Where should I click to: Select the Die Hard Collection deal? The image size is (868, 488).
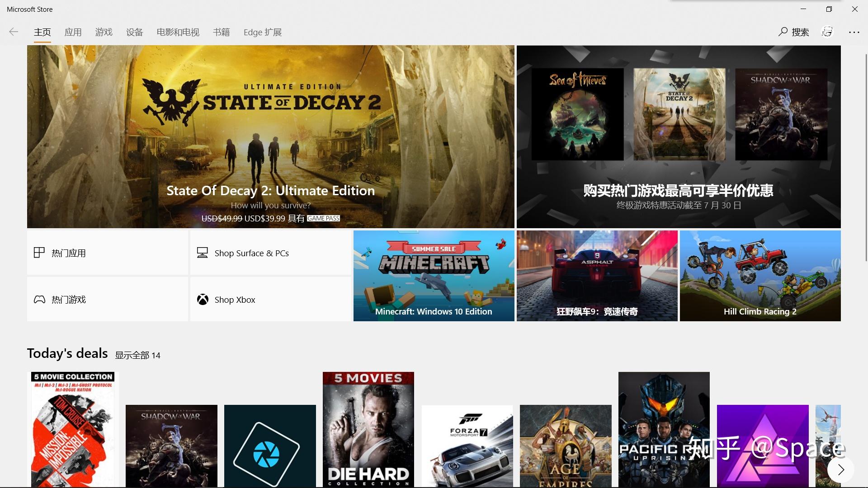(368, 429)
